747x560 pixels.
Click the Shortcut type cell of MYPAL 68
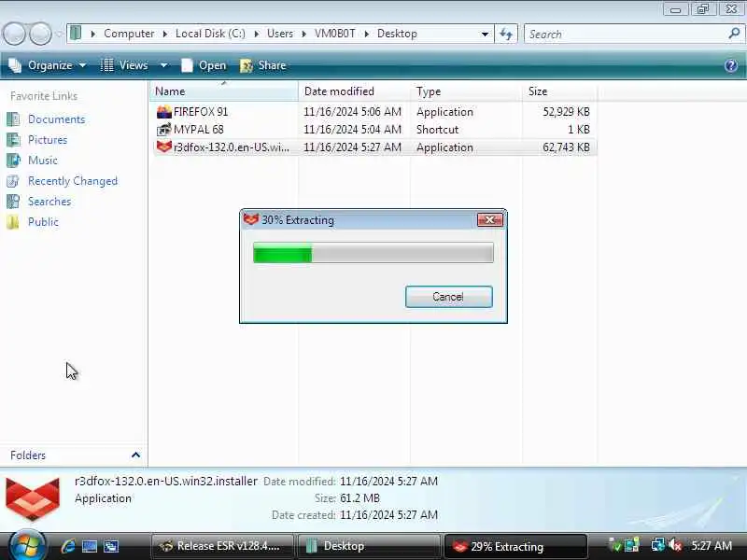point(437,130)
